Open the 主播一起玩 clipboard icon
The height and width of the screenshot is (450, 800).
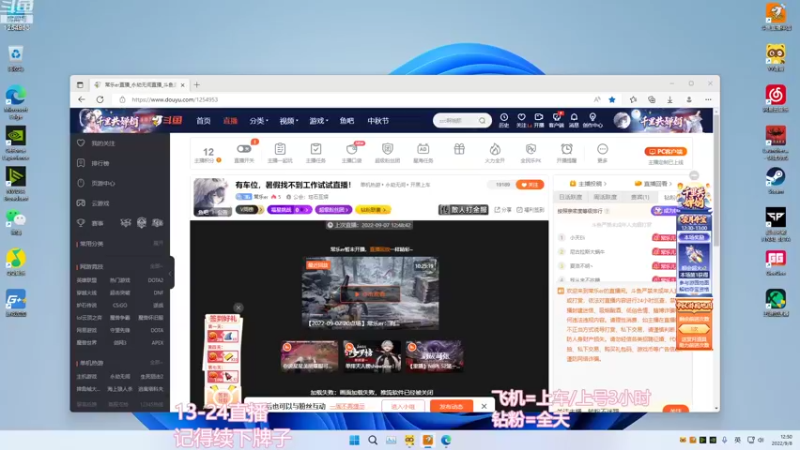pyautogui.click(x=280, y=149)
